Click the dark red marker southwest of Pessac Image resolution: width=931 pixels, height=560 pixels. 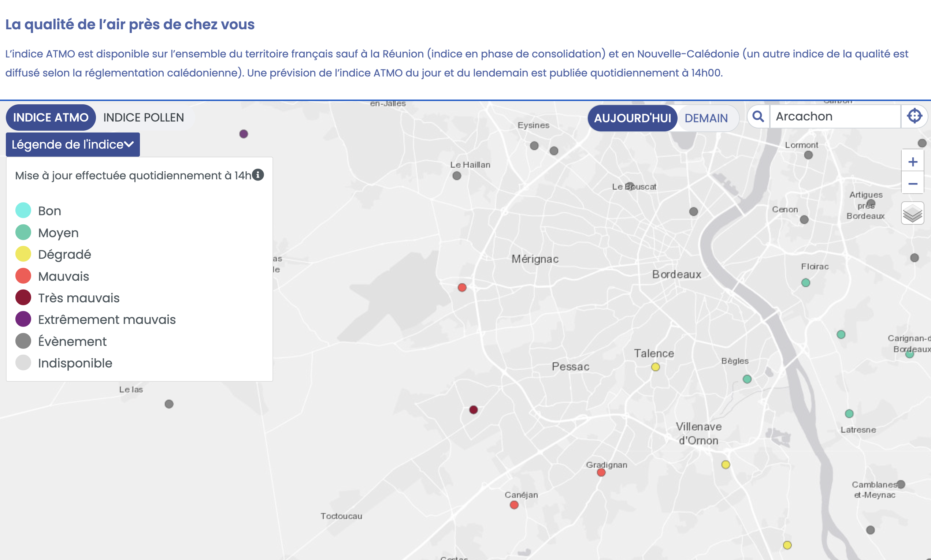click(x=474, y=410)
